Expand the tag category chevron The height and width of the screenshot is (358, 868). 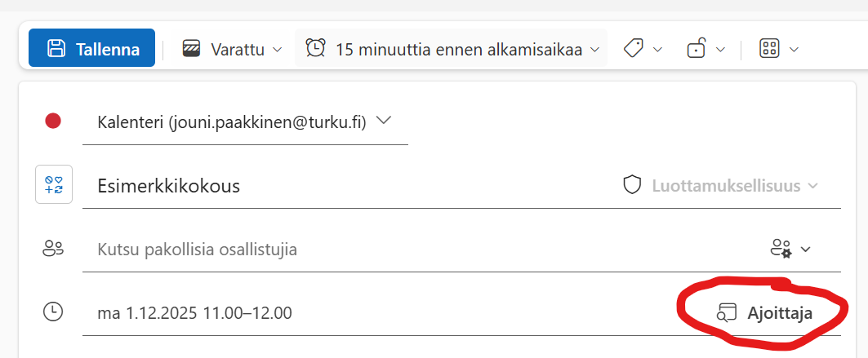[x=657, y=49]
